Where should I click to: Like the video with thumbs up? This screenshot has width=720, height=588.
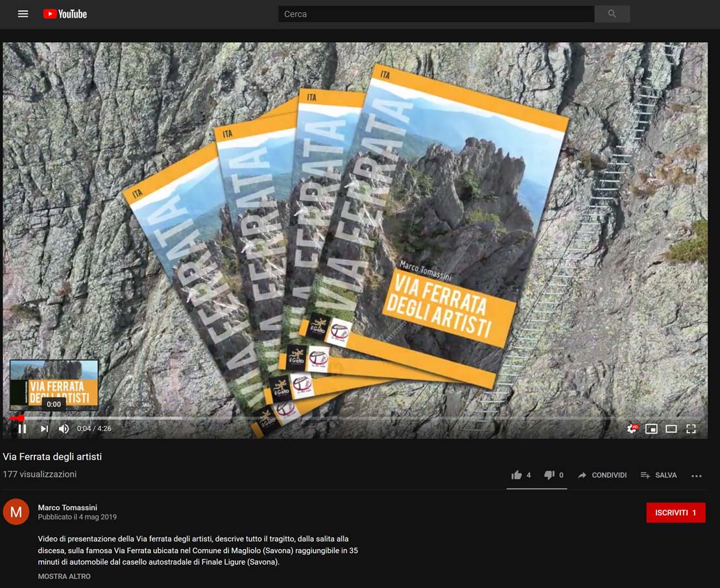[517, 475]
